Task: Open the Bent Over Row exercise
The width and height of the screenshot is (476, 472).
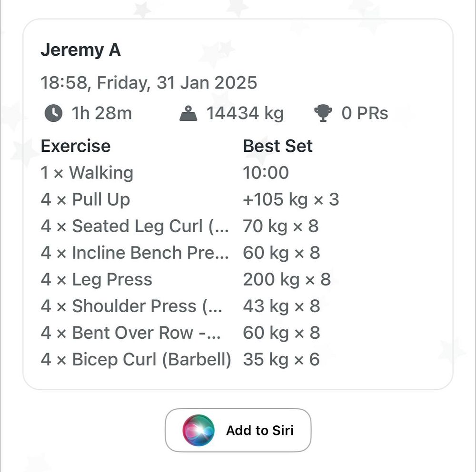Action: [131, 333]
